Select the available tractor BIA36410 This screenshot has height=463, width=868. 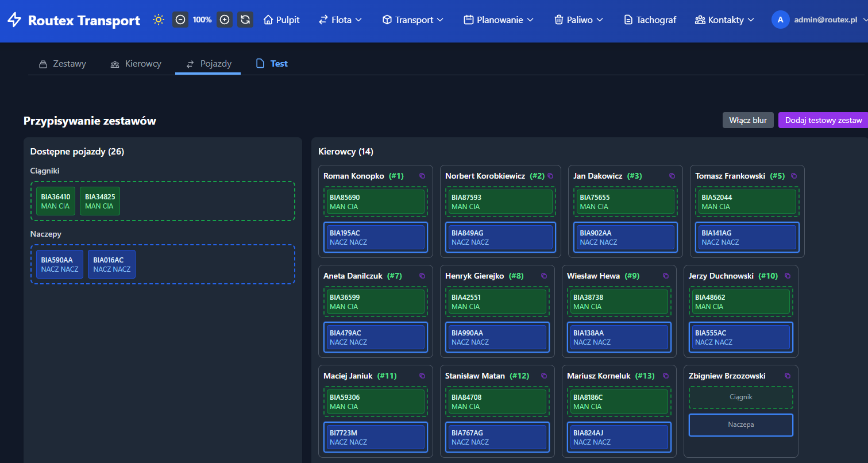click(x=56, y=201)
